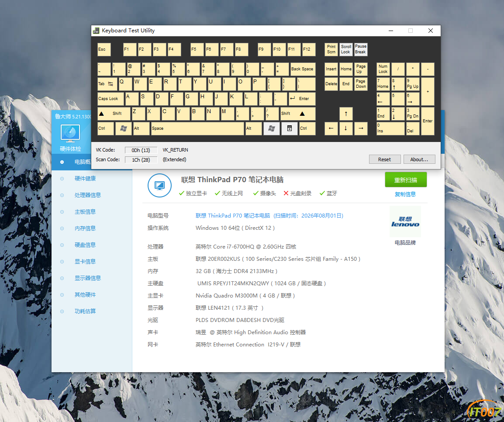The image size is (504, 422).
Task: Click the left arrow key
Action: (331, 128)
